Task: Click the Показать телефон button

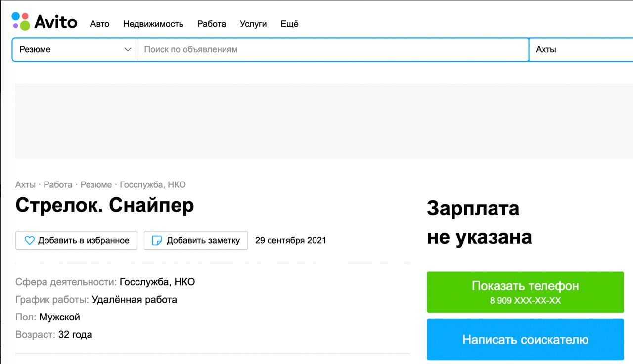Action: [525, 292]
